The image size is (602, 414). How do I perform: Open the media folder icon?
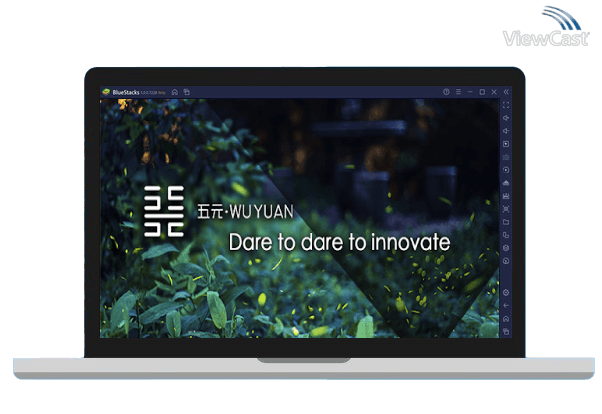click(506, 222)
